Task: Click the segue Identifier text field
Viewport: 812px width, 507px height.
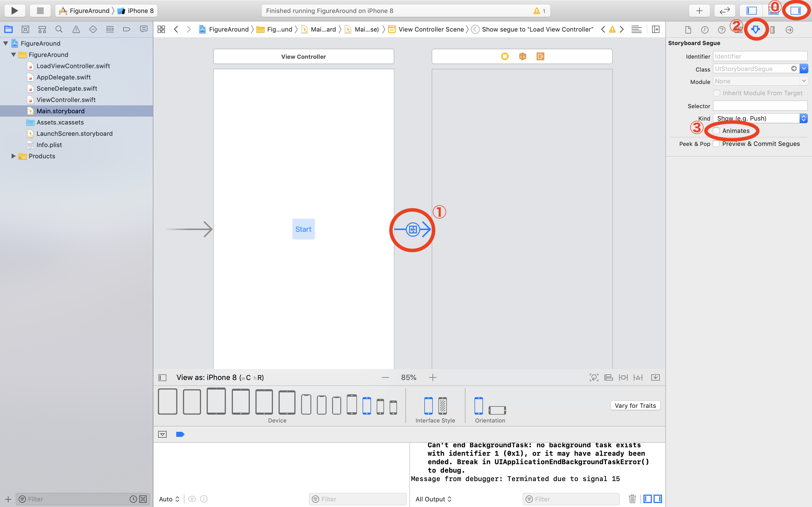Action: (x=760, y=56)
